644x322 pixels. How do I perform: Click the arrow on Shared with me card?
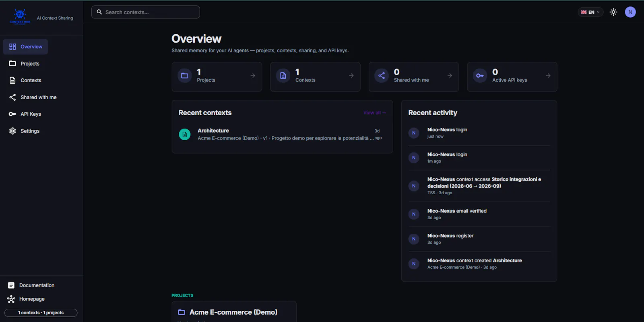[450, 76]
